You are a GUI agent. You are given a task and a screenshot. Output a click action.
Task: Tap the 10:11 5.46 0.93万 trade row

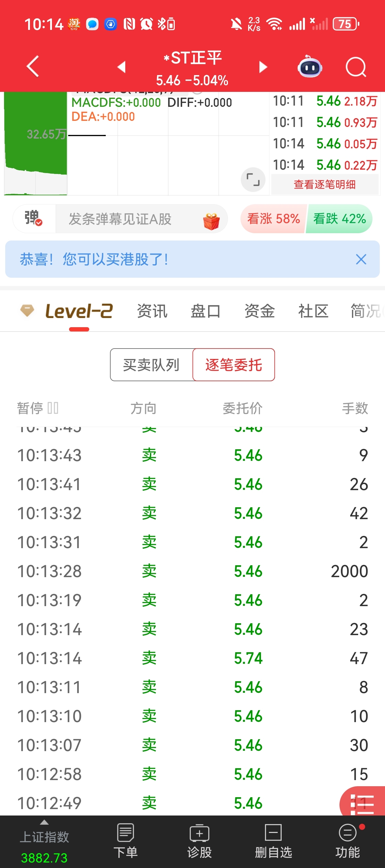(x=325, y=122)
